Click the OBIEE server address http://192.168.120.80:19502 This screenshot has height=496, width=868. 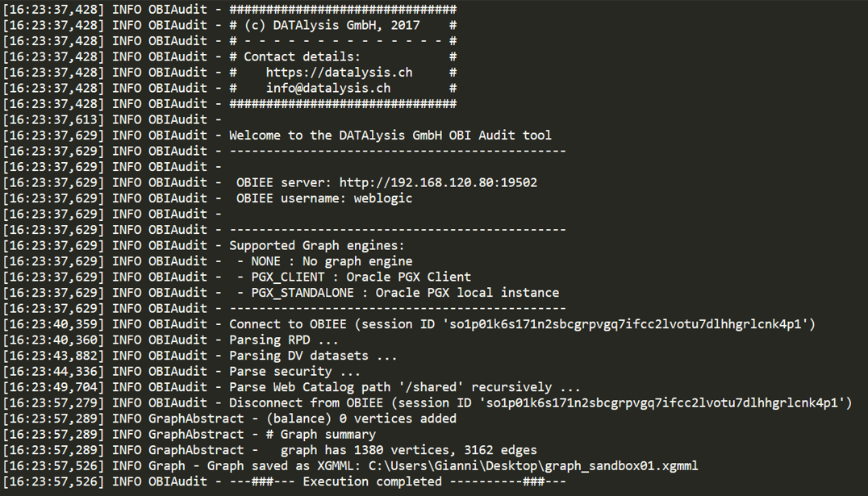pyautogui.click(x=438, y=183)
